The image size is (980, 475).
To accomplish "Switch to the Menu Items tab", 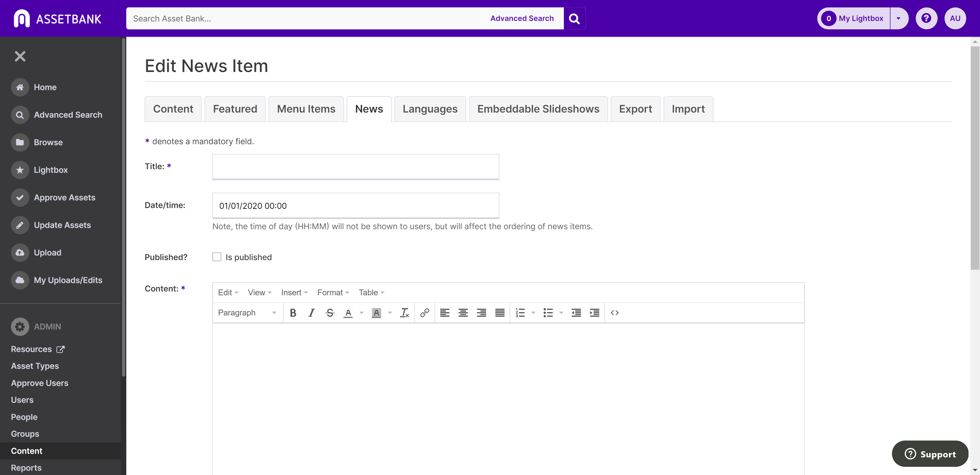I will [306, 109].
